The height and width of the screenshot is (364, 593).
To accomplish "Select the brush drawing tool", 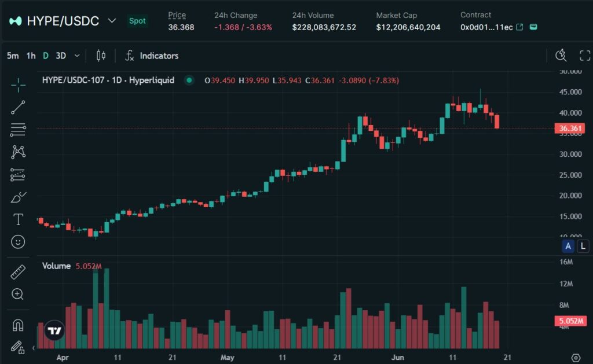I will [18, 197].
